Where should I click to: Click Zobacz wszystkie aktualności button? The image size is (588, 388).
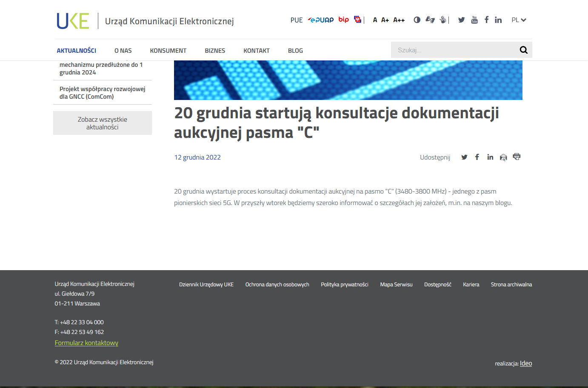(x=103, y=123)
